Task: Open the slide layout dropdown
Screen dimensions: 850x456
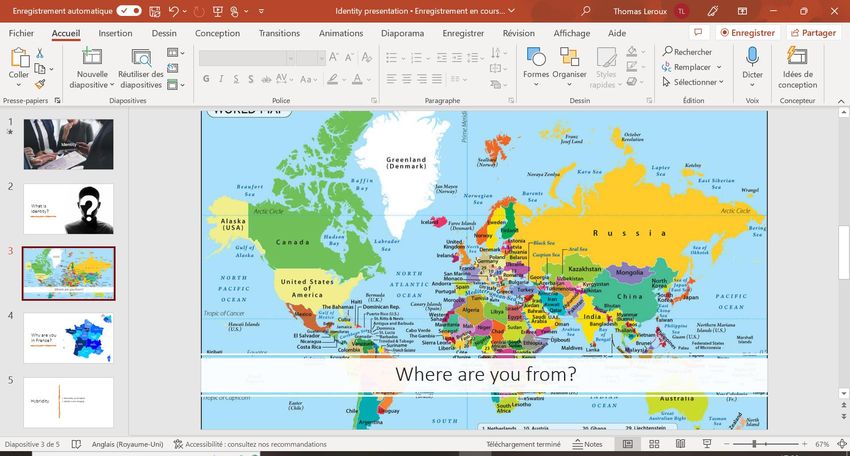Action: click(x=176, y=53)
